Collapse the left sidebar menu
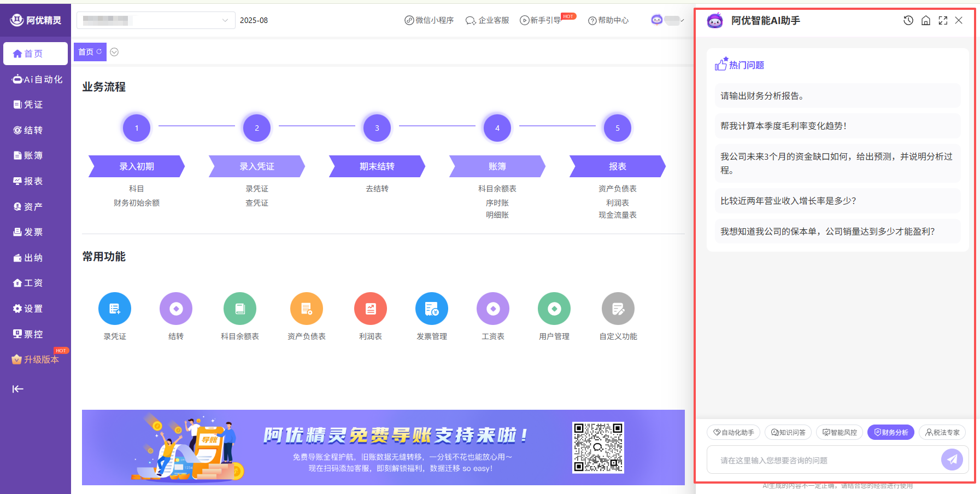The image size is (980, 494). [18, 389]
